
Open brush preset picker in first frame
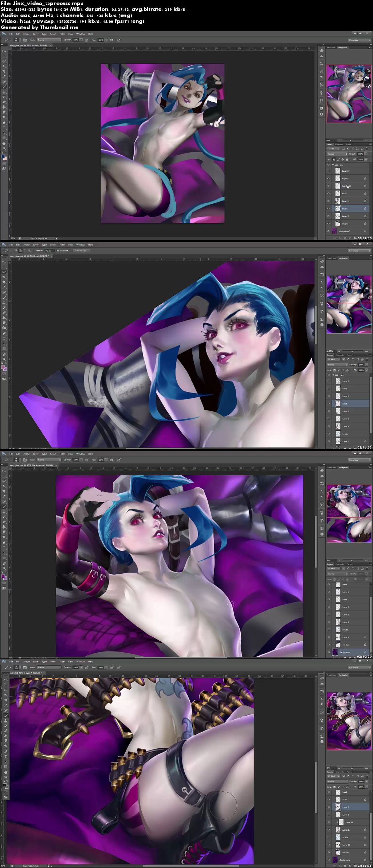17,40
